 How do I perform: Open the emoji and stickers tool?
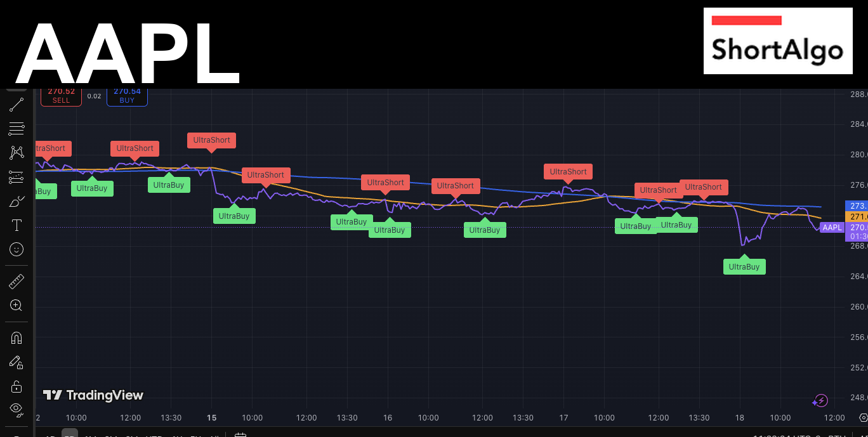coord(16,249)
